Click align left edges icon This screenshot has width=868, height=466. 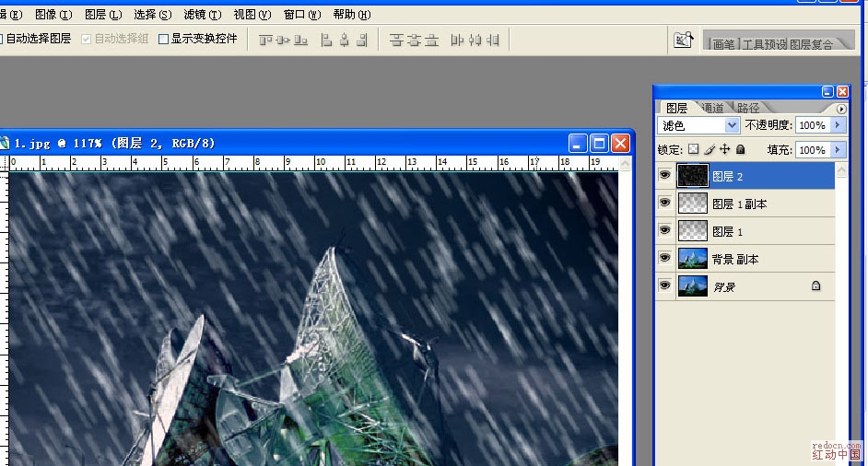326,40
